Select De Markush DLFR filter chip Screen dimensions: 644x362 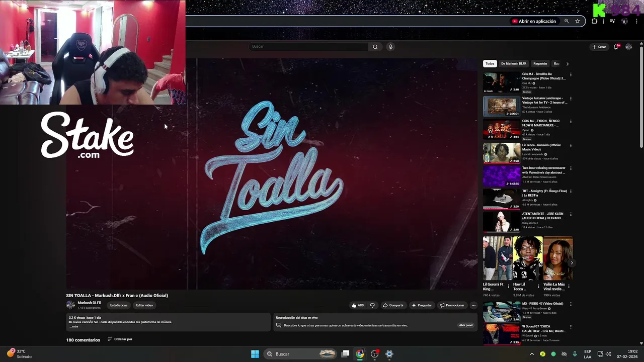tap(514, 64)
